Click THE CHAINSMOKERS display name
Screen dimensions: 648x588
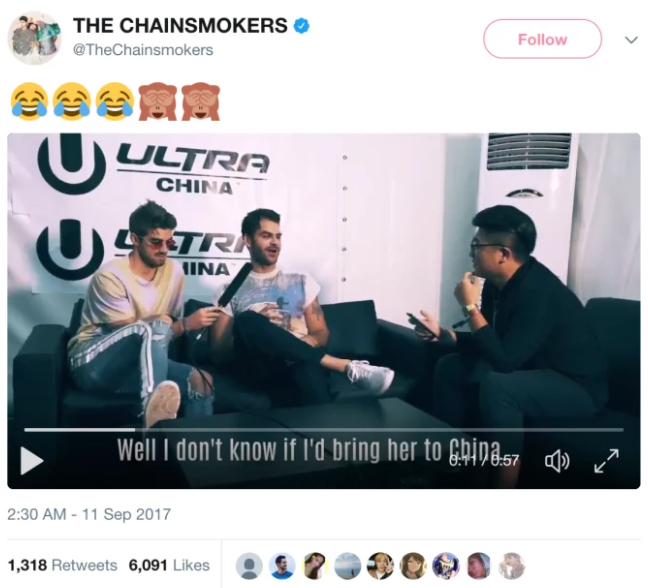pos(180,26)
